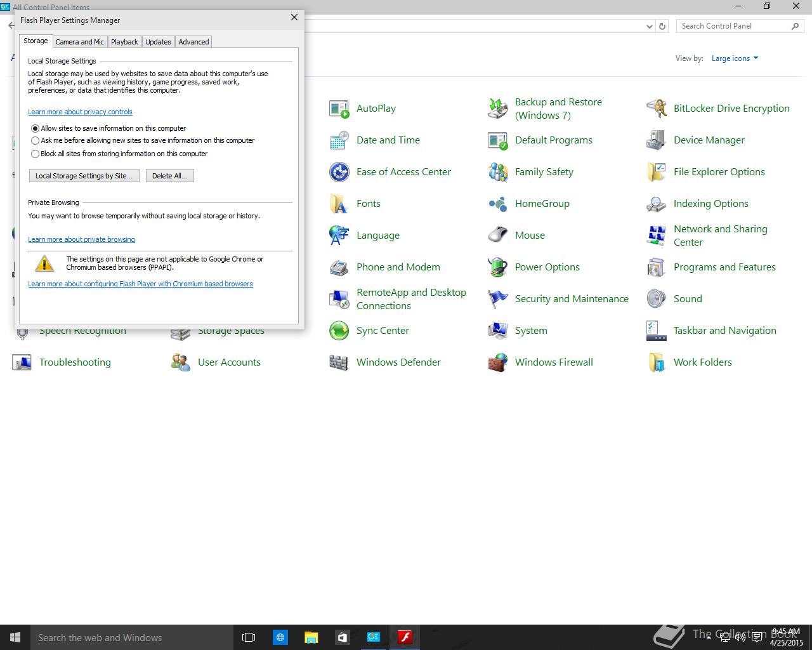This screenshot has width=812, height=650.
Task: Open Learn more about private browsing link
Action: 81,239
